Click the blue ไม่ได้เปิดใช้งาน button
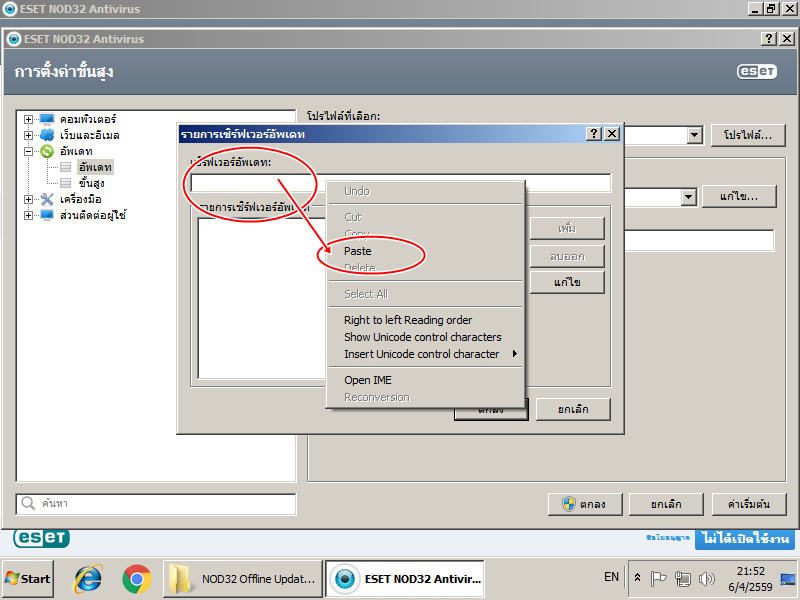This screenshot has width=800, height=600. pos(745,539)
